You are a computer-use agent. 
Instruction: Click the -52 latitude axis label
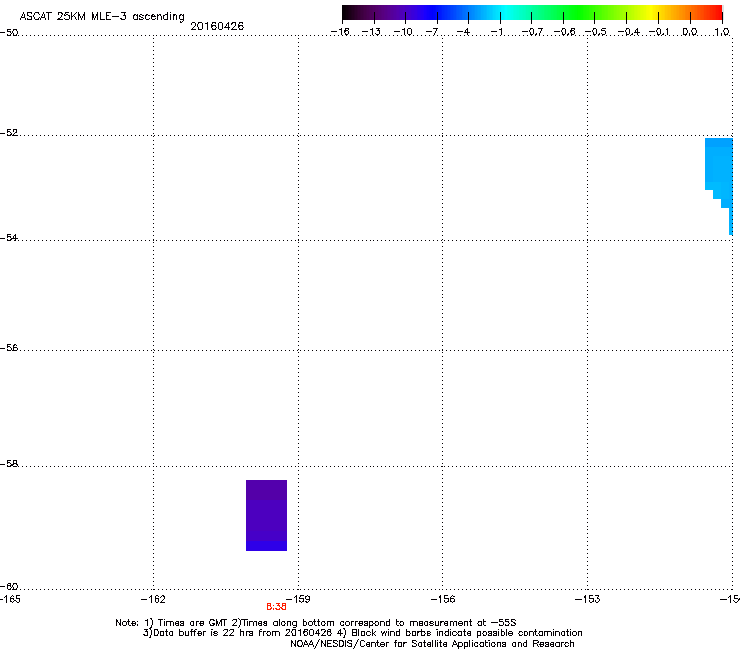pos(9,133)
